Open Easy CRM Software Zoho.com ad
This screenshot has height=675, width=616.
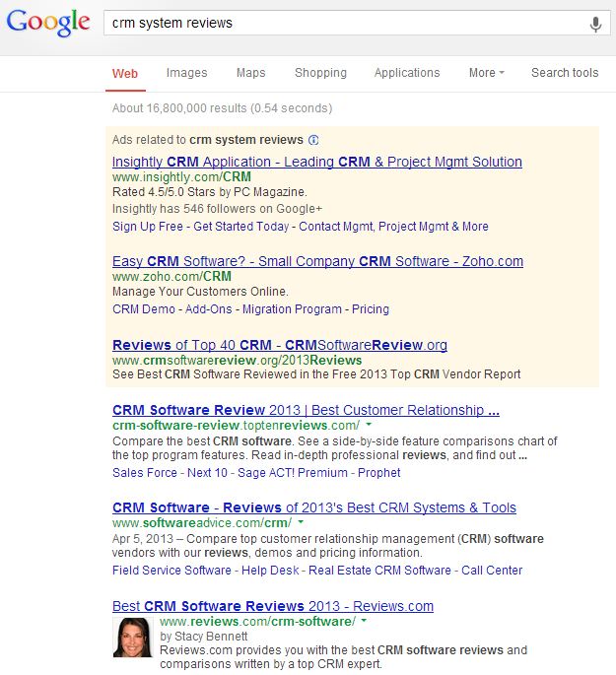click(317, 261)
